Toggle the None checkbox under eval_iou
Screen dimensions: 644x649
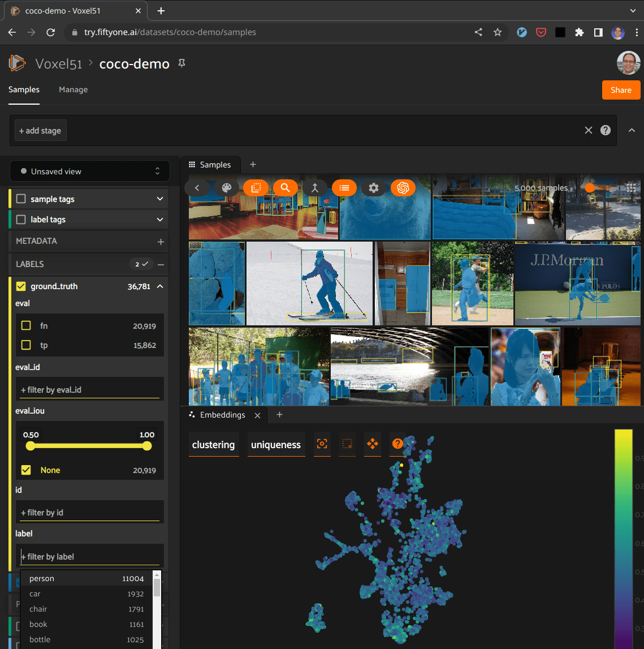(x=26, y=470)
